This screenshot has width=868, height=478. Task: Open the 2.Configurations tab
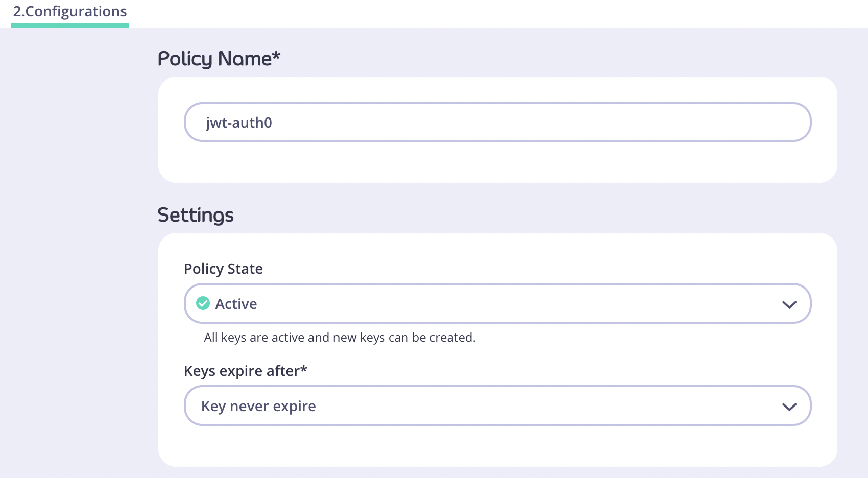coord(70,12)
